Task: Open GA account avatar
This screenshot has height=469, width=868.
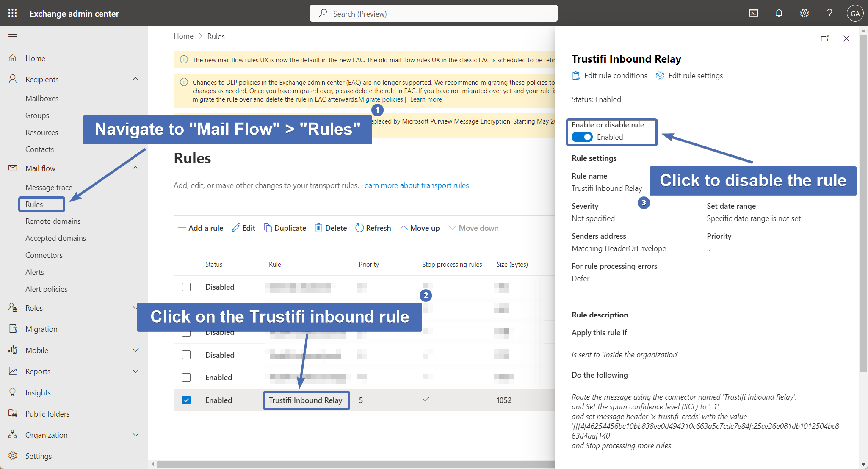Action: [855, 13]
